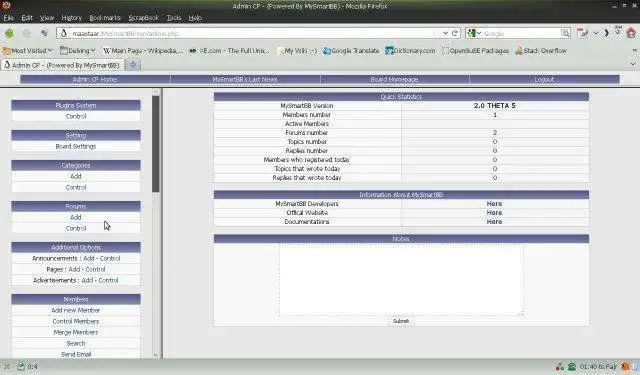Click the dark arrow icon left of the home icon

[x=607, y=33]
